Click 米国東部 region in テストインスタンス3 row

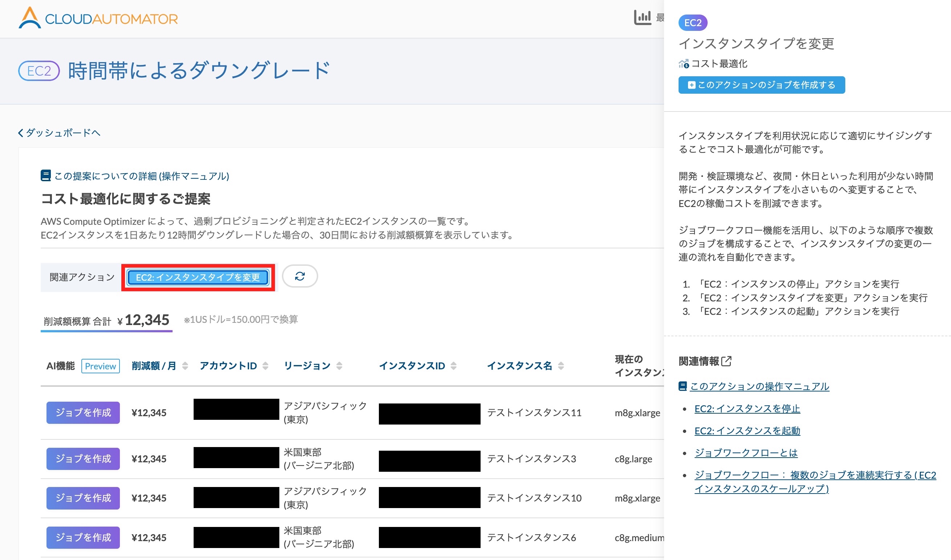[319, 459]
